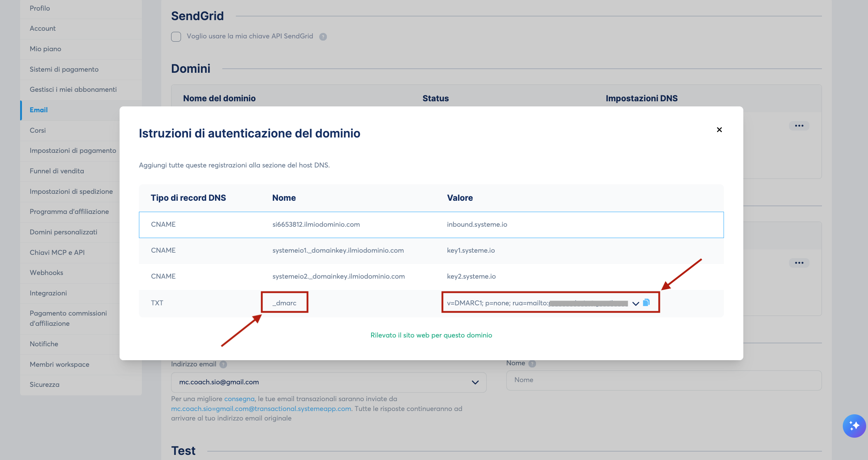Click the SendGrid help question mark icon
868x460 pixels.
click(x=323, y=37)
